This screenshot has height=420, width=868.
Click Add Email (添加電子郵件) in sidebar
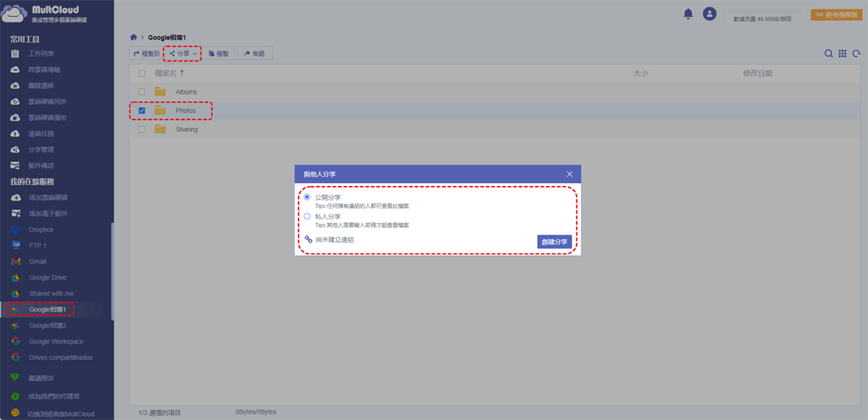pyautogui.click(x=48, y=213)
